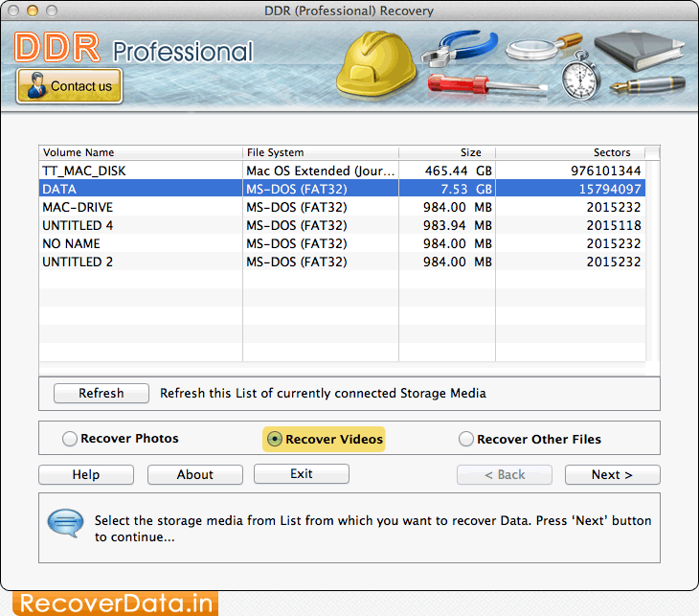Click the yellow minimize window button
This screenshot has height=616, width=699.
(x=33, y=11)
